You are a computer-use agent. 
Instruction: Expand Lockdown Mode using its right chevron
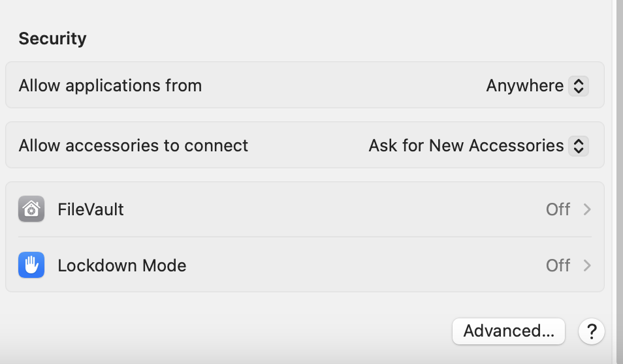pos(587,265)
